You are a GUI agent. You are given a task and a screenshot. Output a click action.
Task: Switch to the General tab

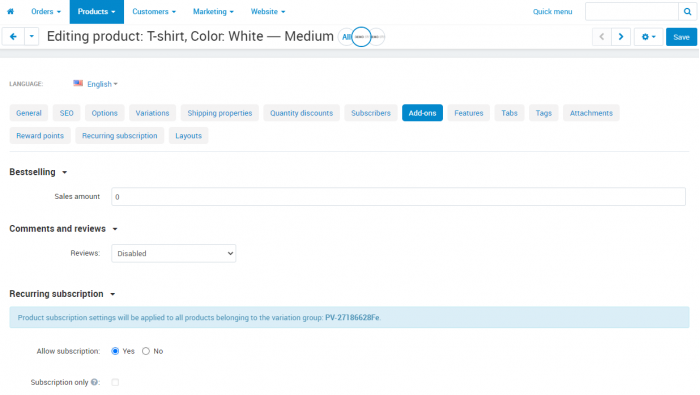tap(29, 113)
